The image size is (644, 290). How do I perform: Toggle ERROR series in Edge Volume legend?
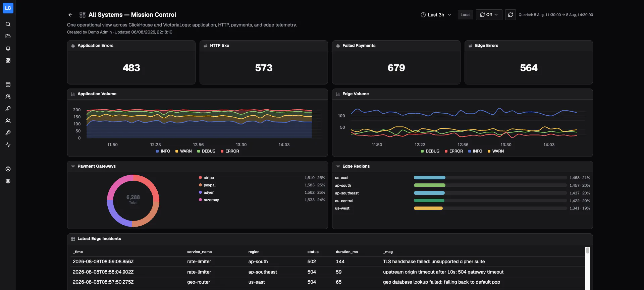pos(454,151)
